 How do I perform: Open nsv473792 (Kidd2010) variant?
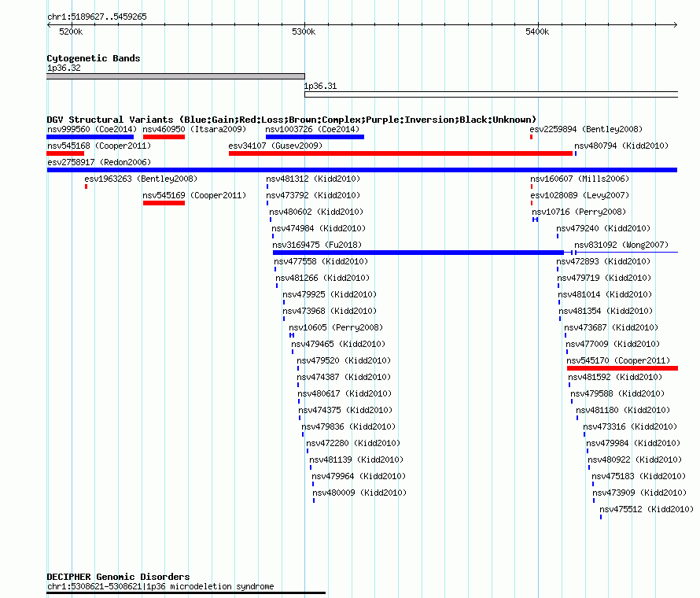313,195
